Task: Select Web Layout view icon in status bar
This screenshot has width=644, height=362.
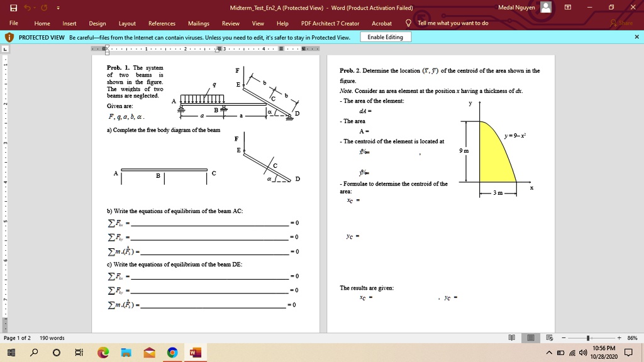Action: point(549,337)
